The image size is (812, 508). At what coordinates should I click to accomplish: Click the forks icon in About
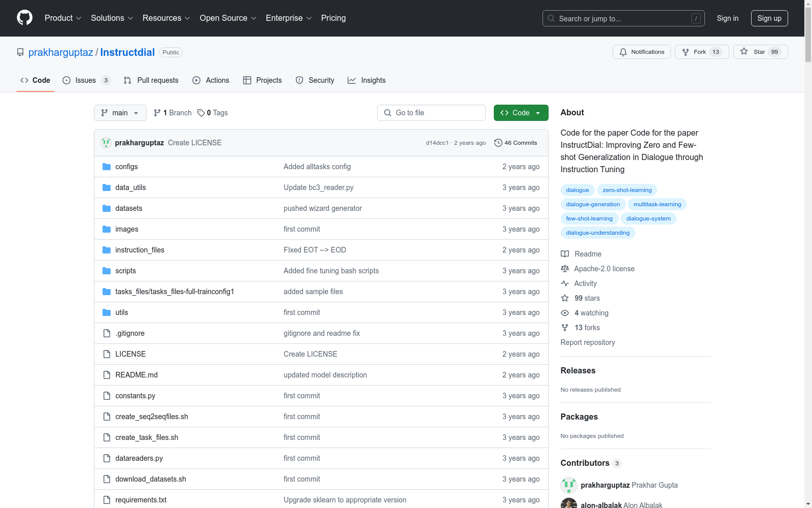[565, 328]
